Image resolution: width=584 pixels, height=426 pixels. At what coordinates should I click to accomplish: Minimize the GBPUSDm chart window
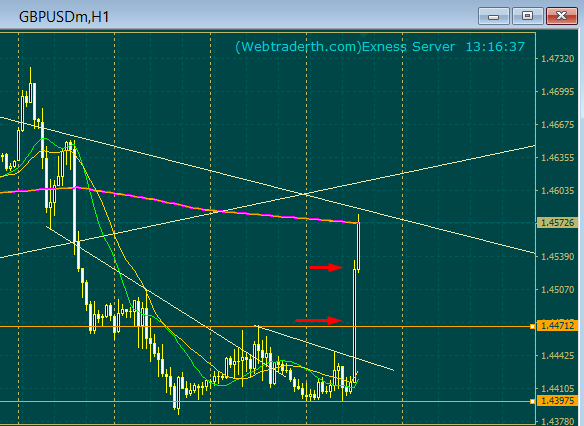click(x=494, y=16)
